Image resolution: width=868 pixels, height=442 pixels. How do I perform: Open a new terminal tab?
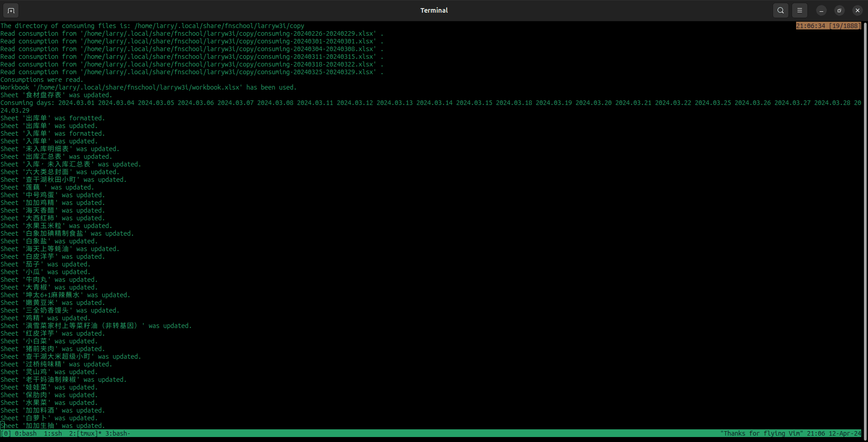(x=10, y=10)
